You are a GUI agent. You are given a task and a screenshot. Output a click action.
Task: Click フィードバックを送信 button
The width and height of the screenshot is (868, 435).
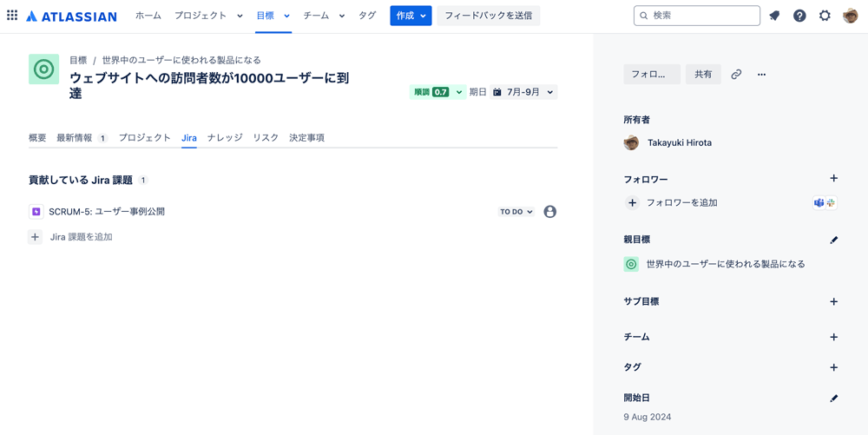pos(488,16)
